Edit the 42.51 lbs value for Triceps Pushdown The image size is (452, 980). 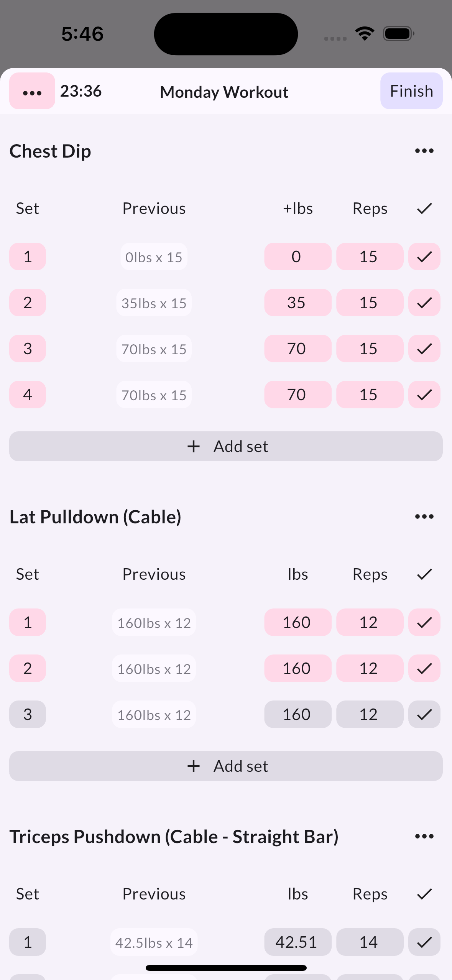(297, 942)
